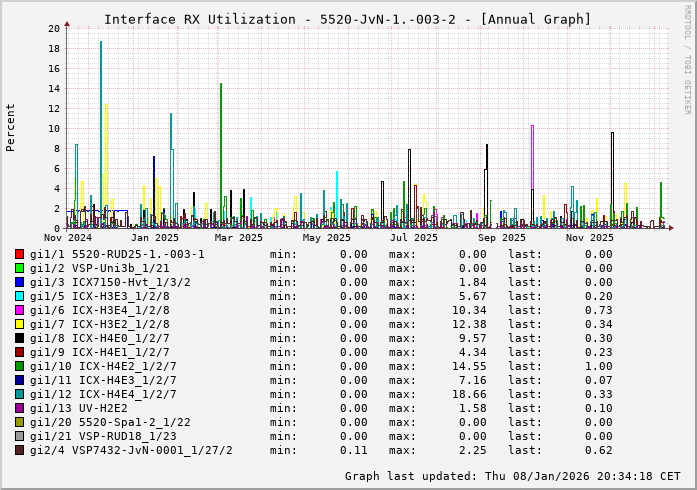This screenshot has width=697, height=490.
Task: Select the gi1/9 ICX-H4E1_1/2/7 legend label
Action: tap(103, 352)
